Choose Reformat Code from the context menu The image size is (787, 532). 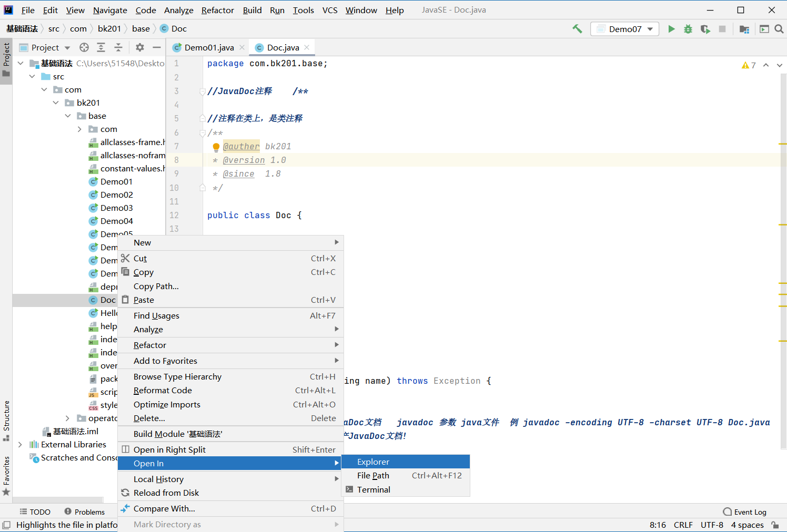(230, 390)
